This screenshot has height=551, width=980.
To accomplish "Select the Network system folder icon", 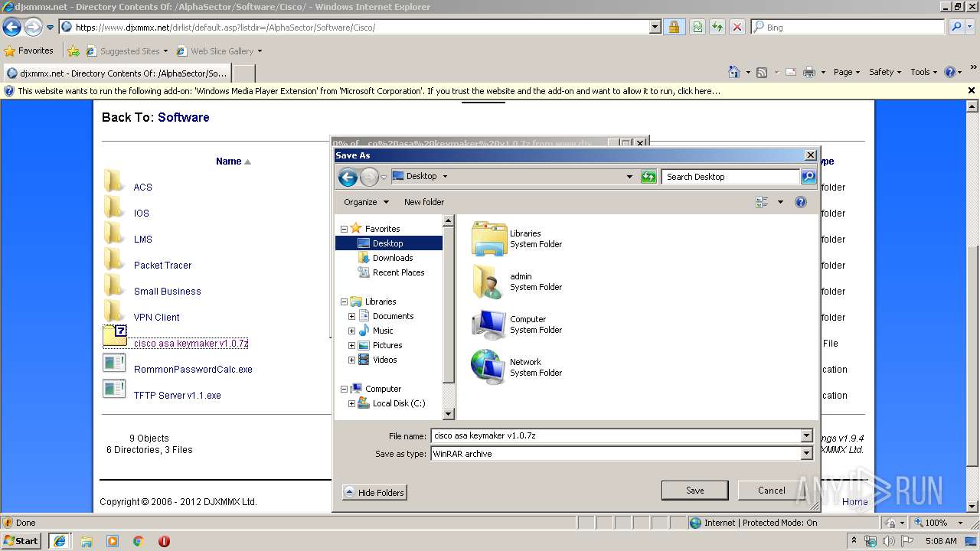I will coord(489,367).
